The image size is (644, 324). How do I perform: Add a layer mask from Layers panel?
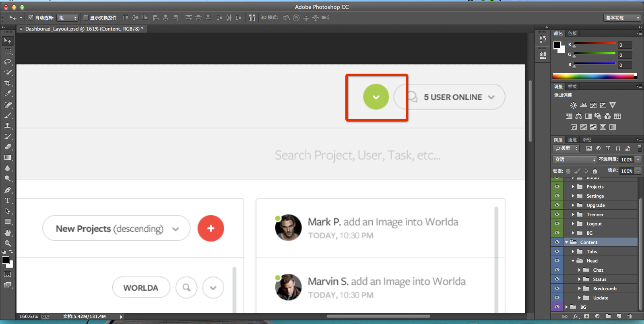tap(586, 316)
